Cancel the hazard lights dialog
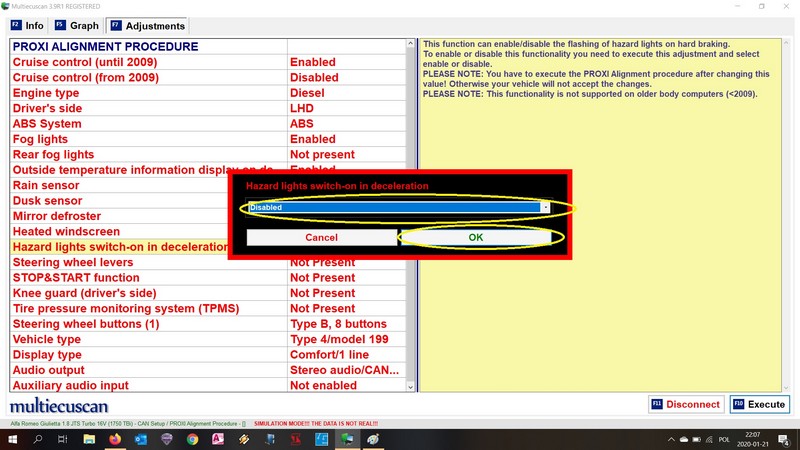800x450 pixels. coord(321,237)
